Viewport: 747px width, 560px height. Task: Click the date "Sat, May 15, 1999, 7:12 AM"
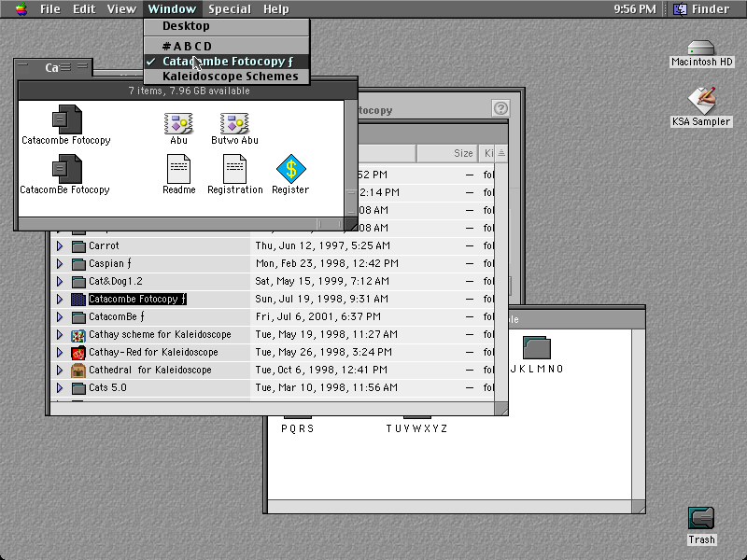click(x=322, y=281)
